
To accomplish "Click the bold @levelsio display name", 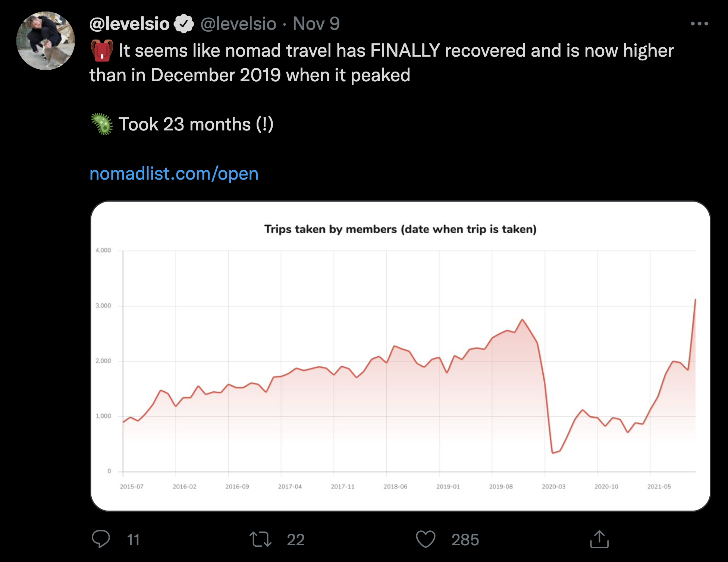I will 129,24.
